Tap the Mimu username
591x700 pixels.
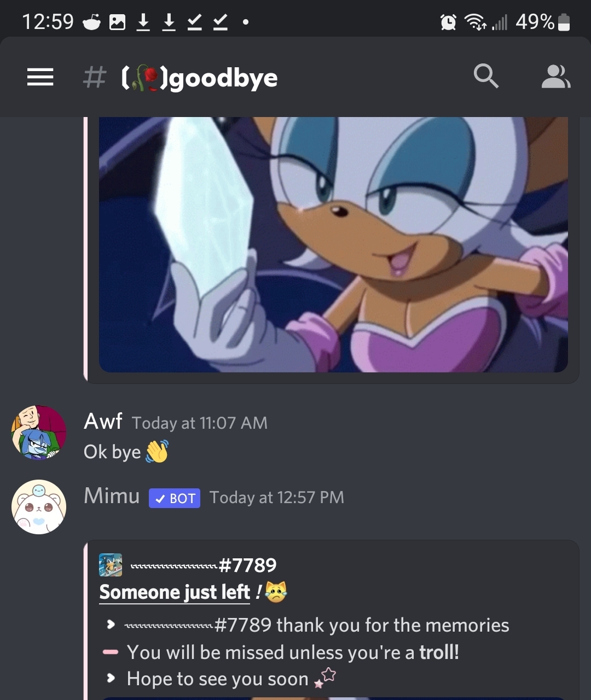(112, 495)
